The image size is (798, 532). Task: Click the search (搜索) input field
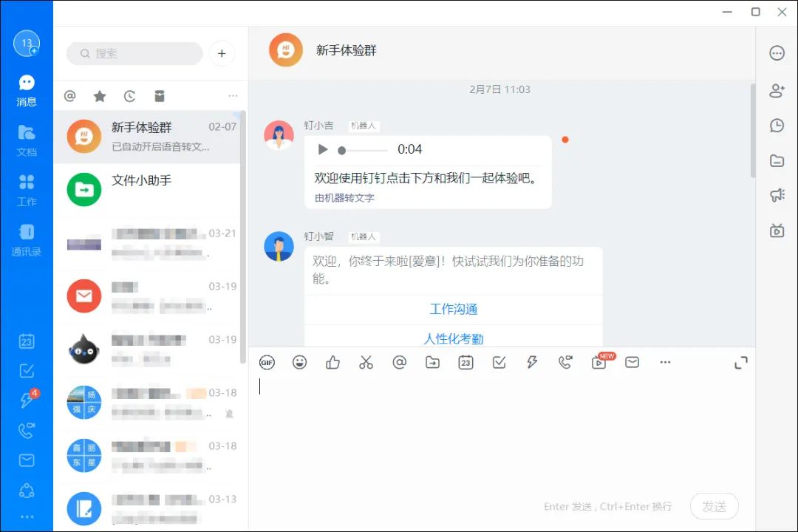pyautogui.click(x=135, y=53)
